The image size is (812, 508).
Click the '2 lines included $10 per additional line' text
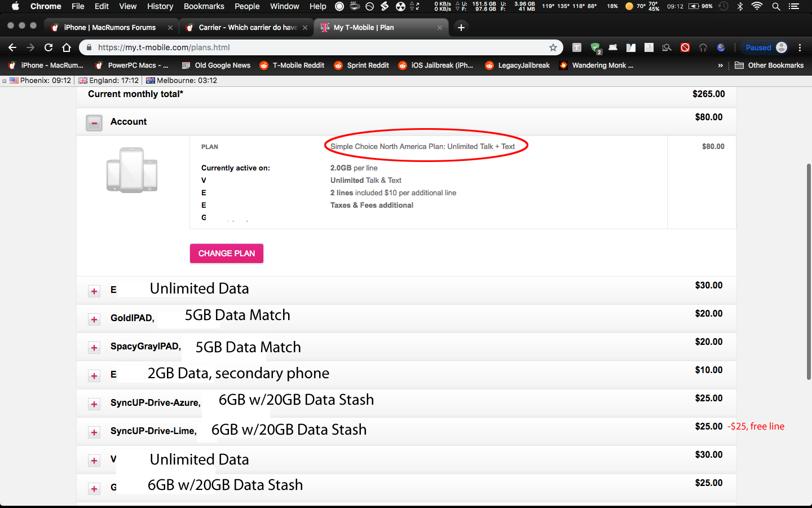[393, 193]
